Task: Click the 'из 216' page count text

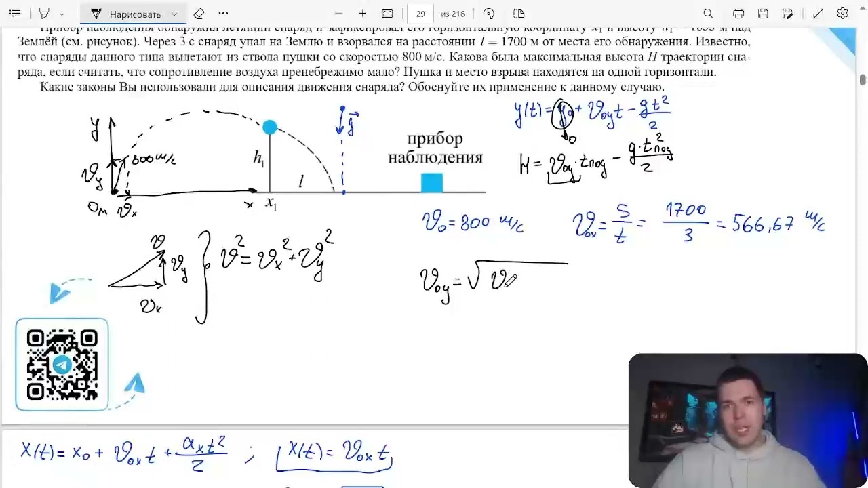Action: (453, 14)
